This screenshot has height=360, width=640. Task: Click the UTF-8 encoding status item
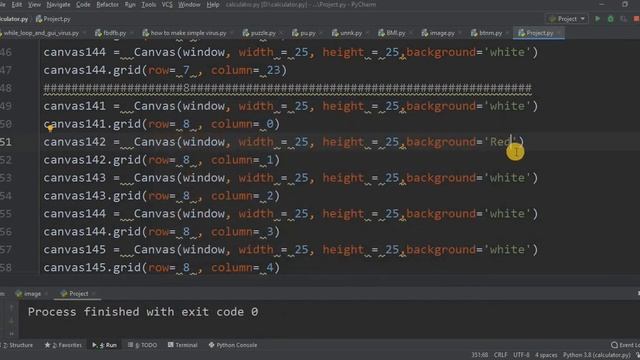pyautogui.click(x=521, y=355)
